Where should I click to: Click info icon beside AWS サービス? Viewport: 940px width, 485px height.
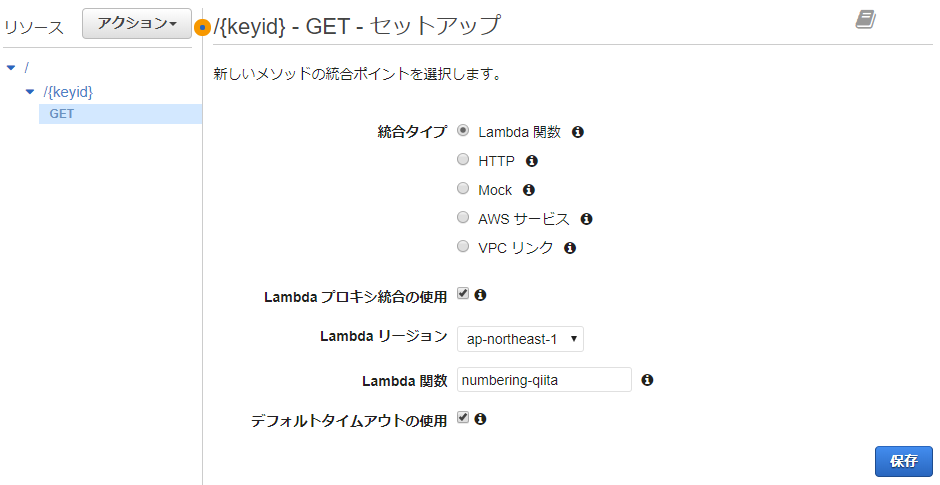(586, 219)
